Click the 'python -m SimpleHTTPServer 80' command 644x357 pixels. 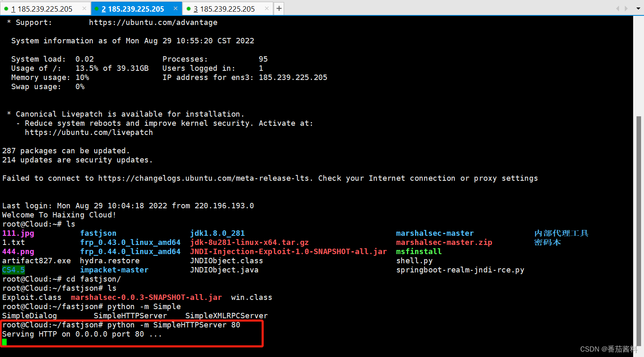coord(174,325)
